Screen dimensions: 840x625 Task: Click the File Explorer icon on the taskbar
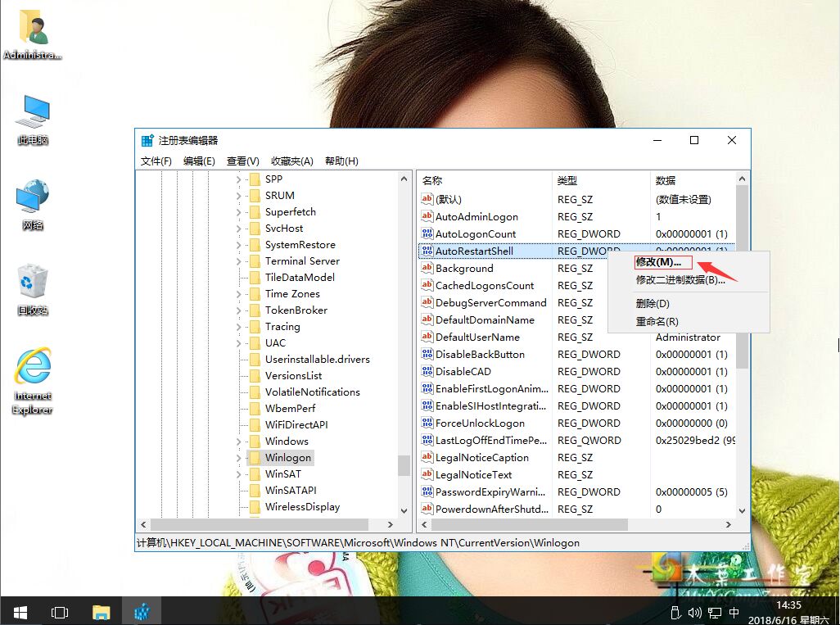coord(102,611)
